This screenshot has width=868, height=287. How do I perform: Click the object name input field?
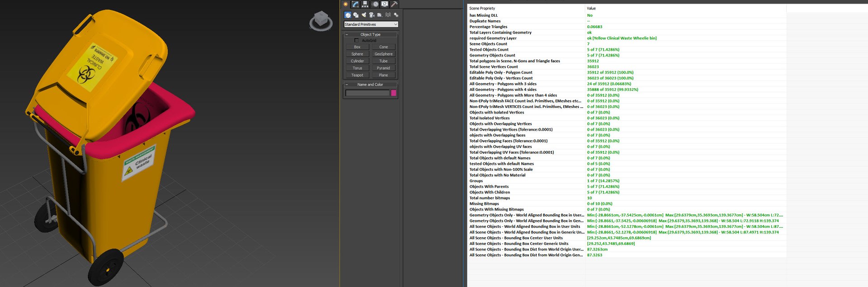tap(367, 93)
